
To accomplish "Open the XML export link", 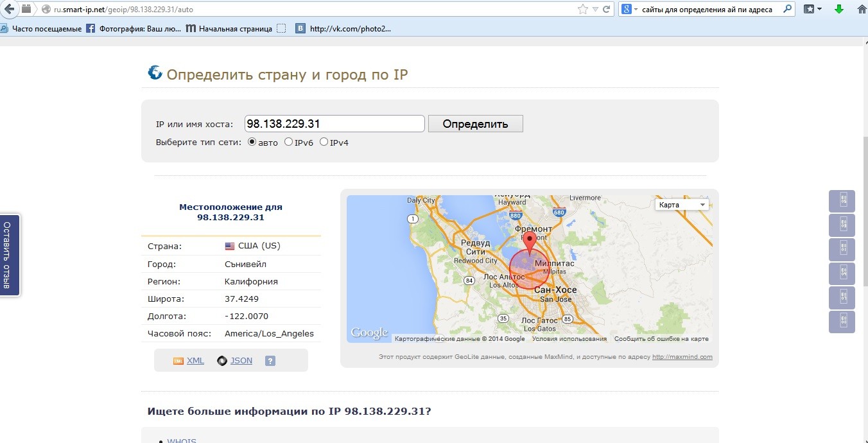I will 195,361.
